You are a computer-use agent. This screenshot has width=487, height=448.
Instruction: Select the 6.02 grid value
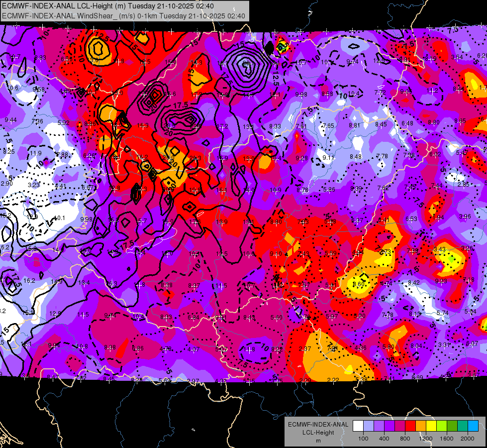coord(435,154)
